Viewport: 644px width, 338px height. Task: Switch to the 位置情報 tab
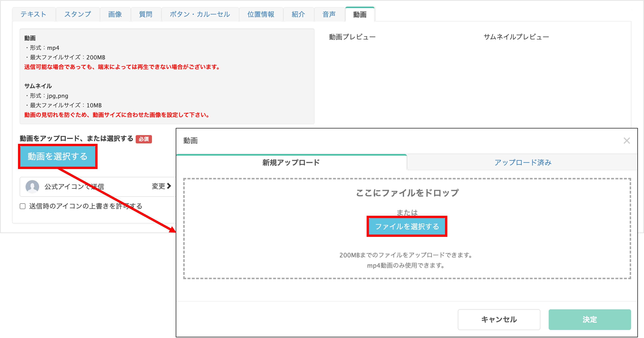(261, 14)
